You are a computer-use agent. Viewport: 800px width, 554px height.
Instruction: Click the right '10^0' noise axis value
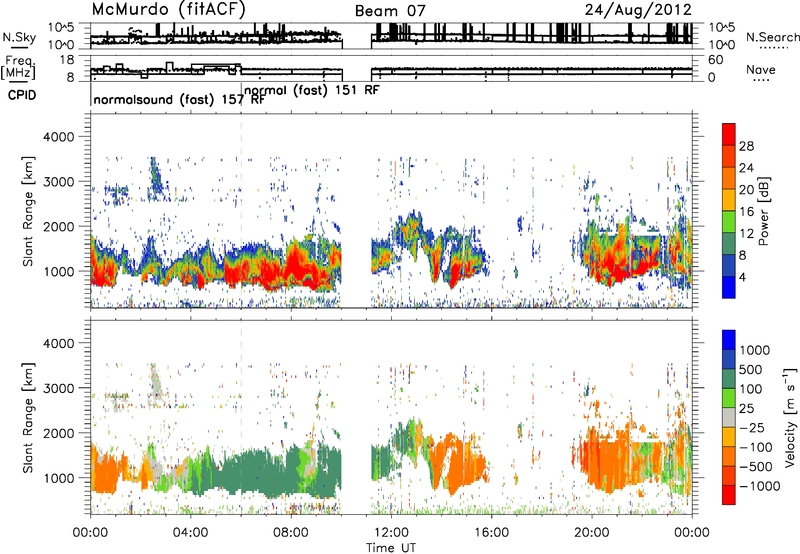721,45
